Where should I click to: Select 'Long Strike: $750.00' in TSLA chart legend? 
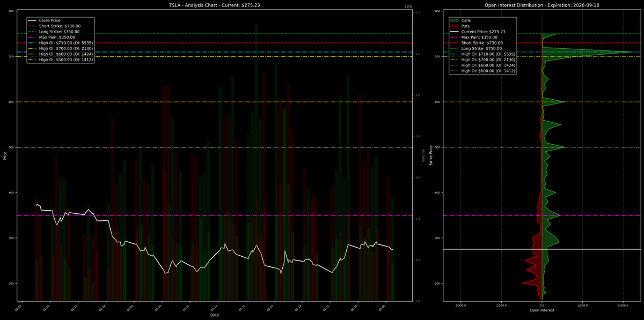[x=59, y=32]
